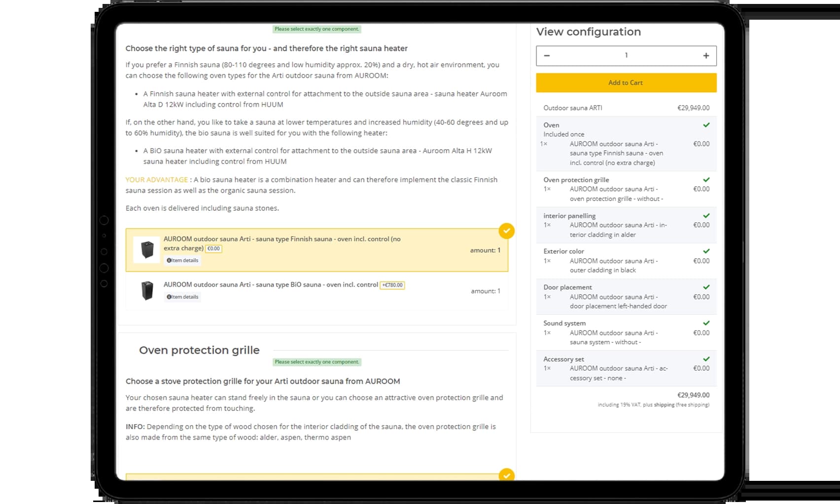The image size is (840, 504).
Task: Click the green checkmark beside Oven
Action: 706,125
